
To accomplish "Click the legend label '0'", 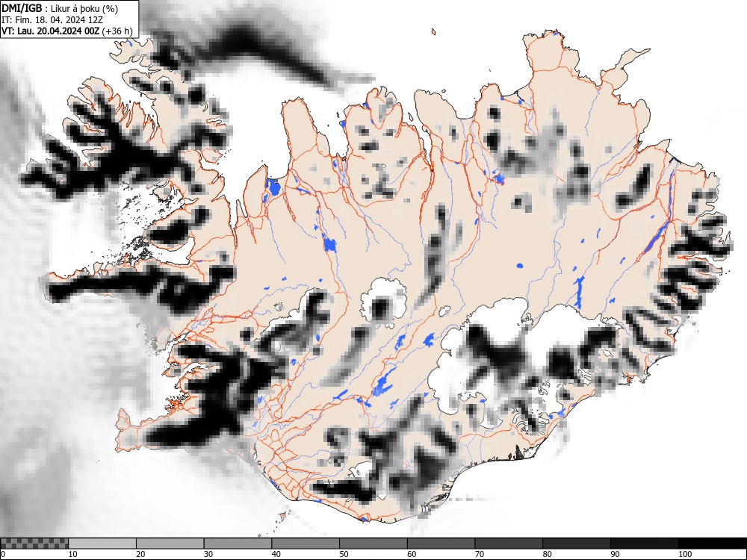I will click(3, 554).
